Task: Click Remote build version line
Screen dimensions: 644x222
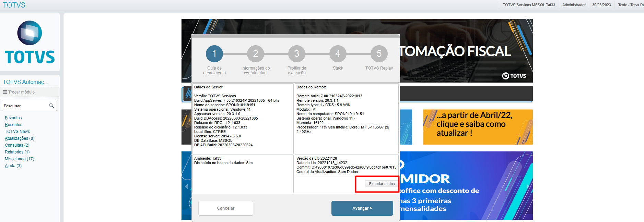Action: 329,96
